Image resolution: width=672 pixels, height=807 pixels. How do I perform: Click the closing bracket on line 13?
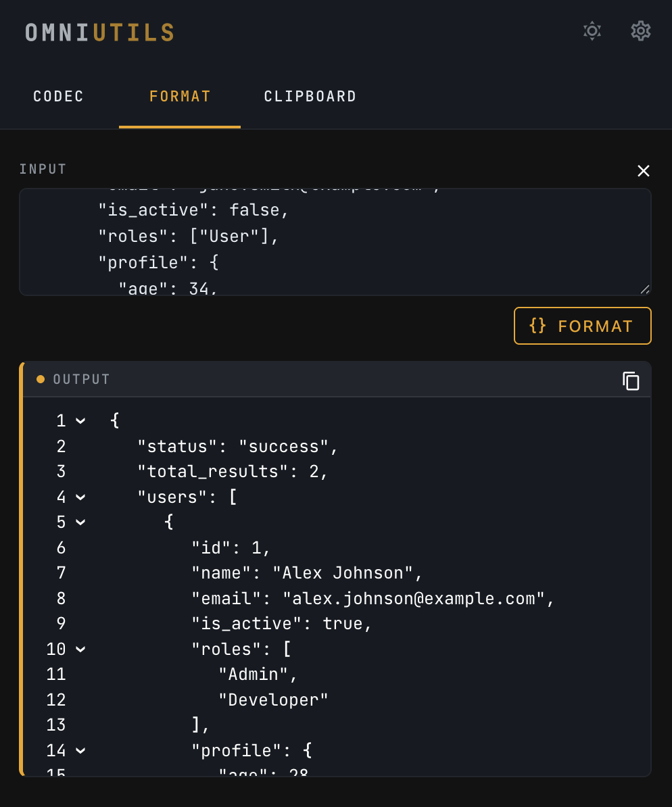coord(200,725)
